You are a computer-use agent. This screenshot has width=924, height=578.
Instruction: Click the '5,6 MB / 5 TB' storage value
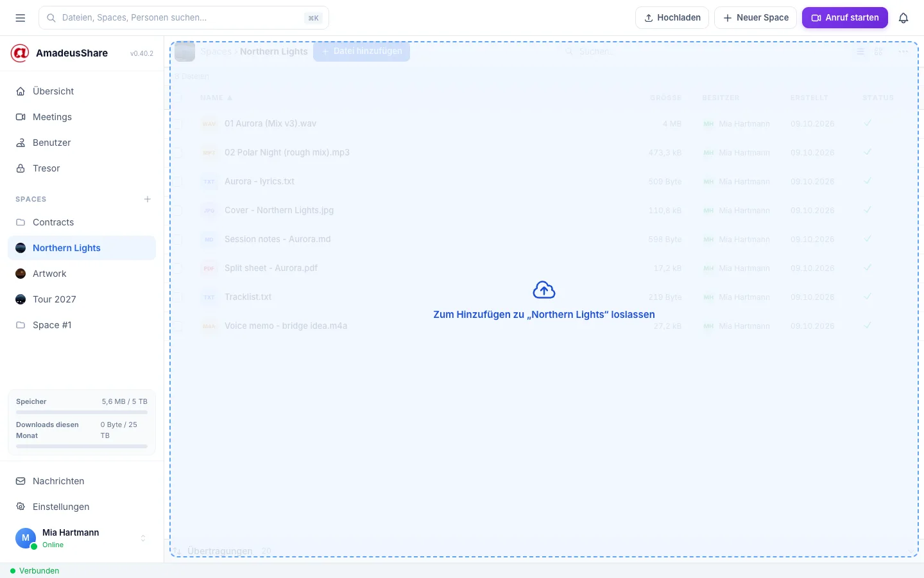click(x=124, y=401)
